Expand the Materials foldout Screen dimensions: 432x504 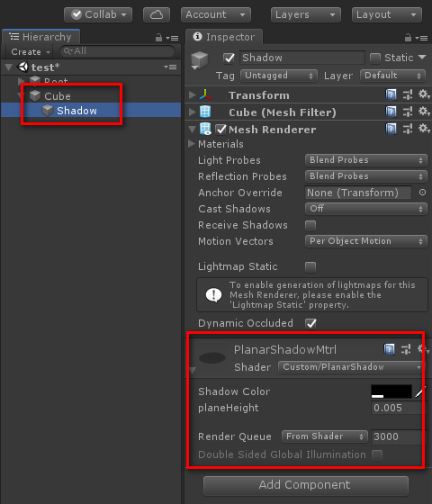(192, 144)
